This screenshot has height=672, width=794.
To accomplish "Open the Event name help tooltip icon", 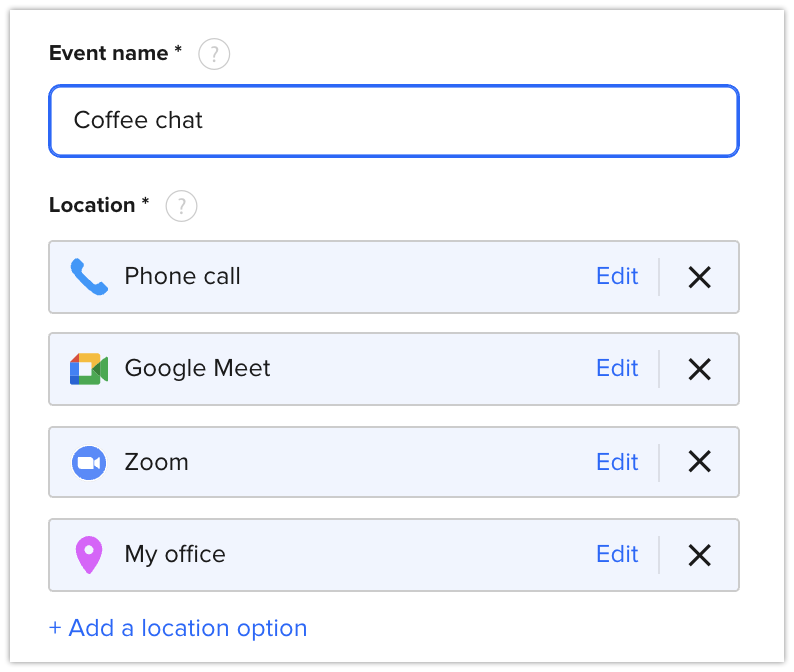I will [214, 54].
